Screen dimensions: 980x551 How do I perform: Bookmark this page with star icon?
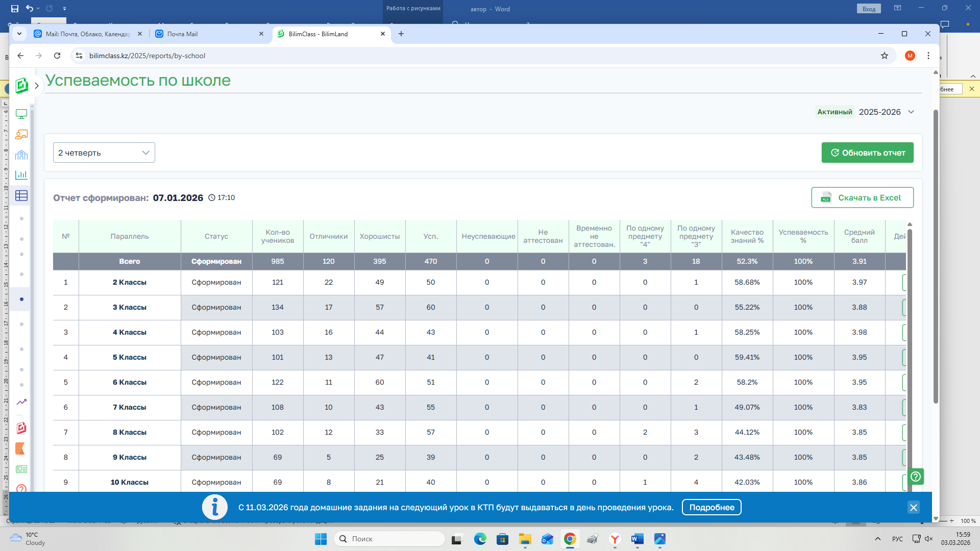pyautogui.click(x=885, y=56)
